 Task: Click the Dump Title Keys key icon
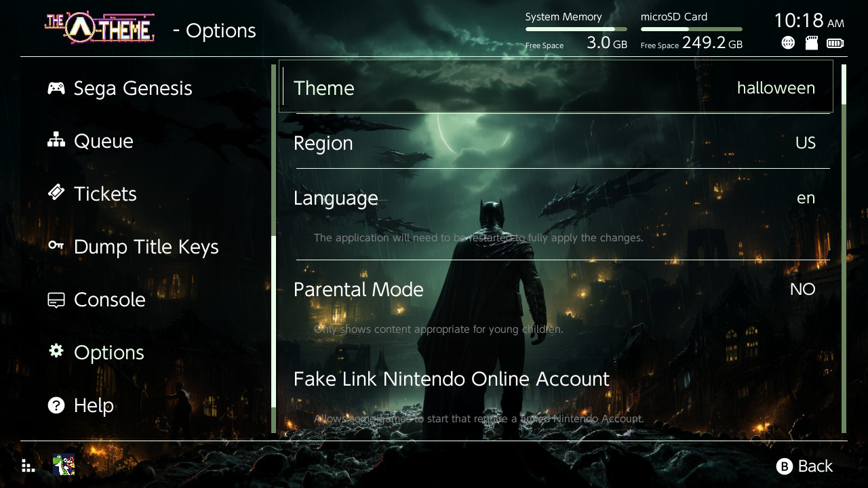pos(56,245)
